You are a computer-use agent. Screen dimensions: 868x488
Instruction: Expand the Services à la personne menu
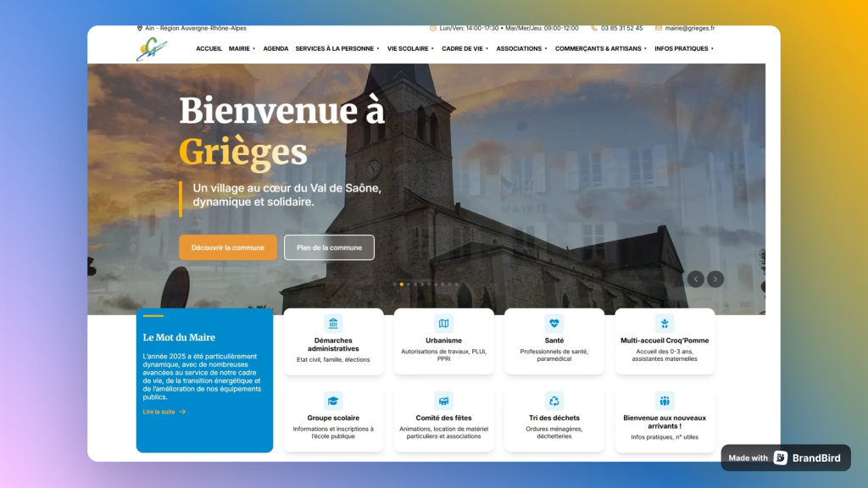tap(337, 48)
